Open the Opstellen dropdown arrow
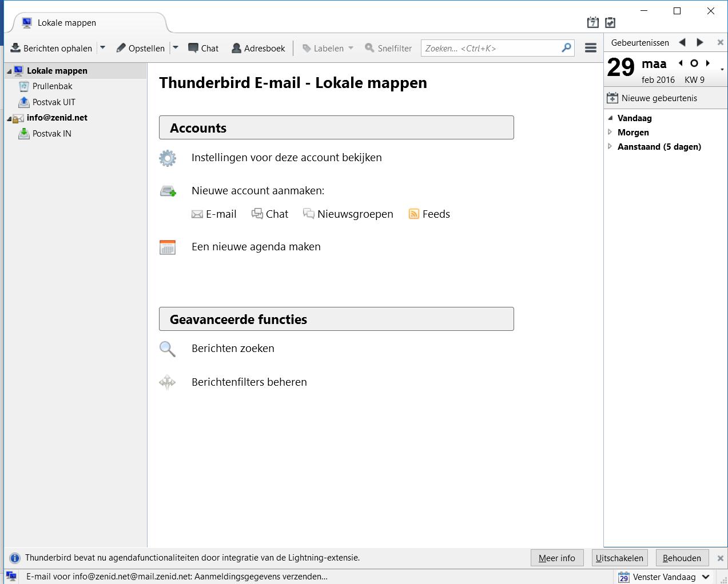This screenshot has height=584, width=728. pos(176,48)
